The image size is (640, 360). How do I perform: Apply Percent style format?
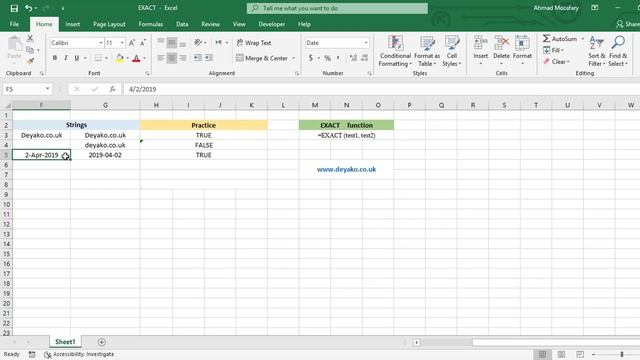point(327,58)
